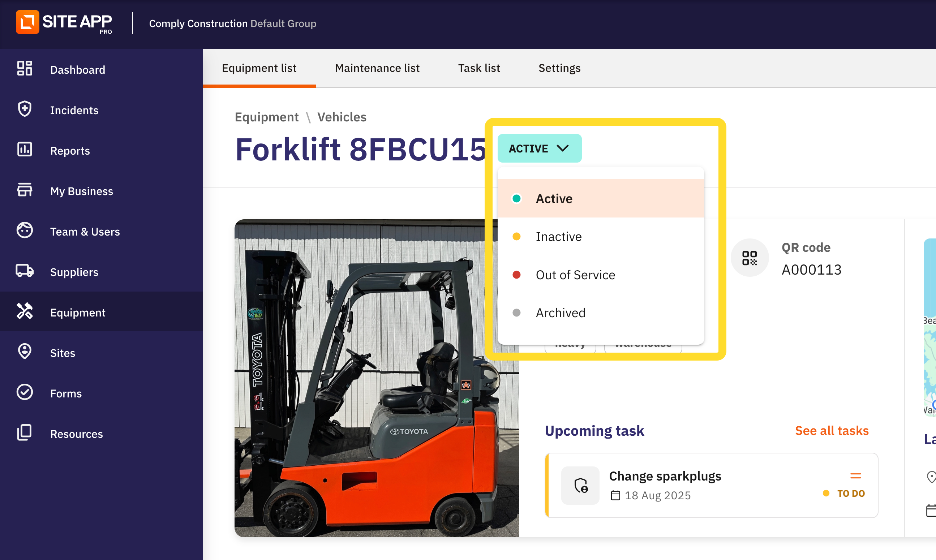Image resolution: width=936 pixels, height=560 pixels.
Task: Navigate to My Business
Action: (x=101, y=190)
